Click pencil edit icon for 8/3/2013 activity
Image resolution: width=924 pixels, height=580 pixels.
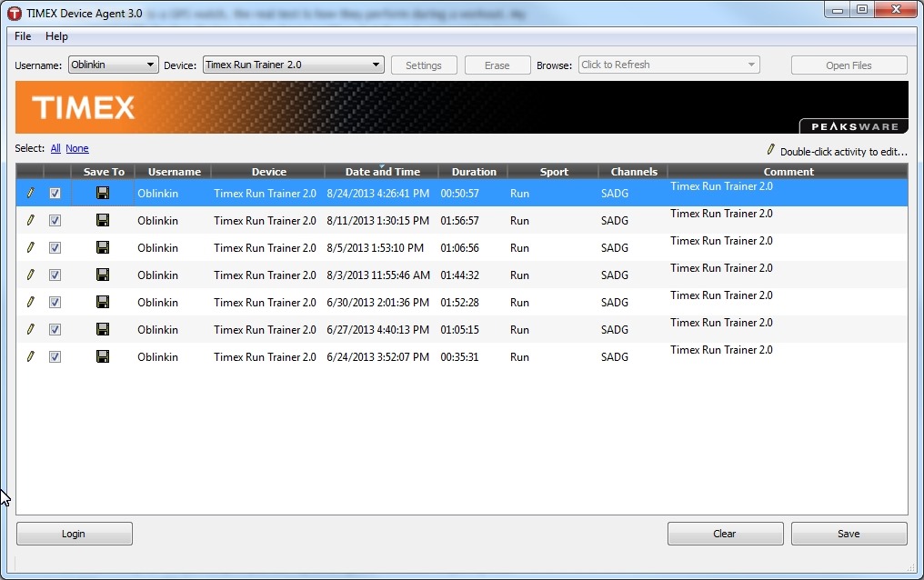31,275
